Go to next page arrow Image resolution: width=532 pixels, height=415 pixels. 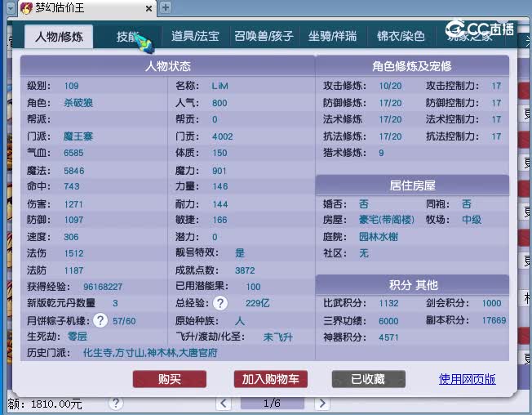click(x=322, y=403)
